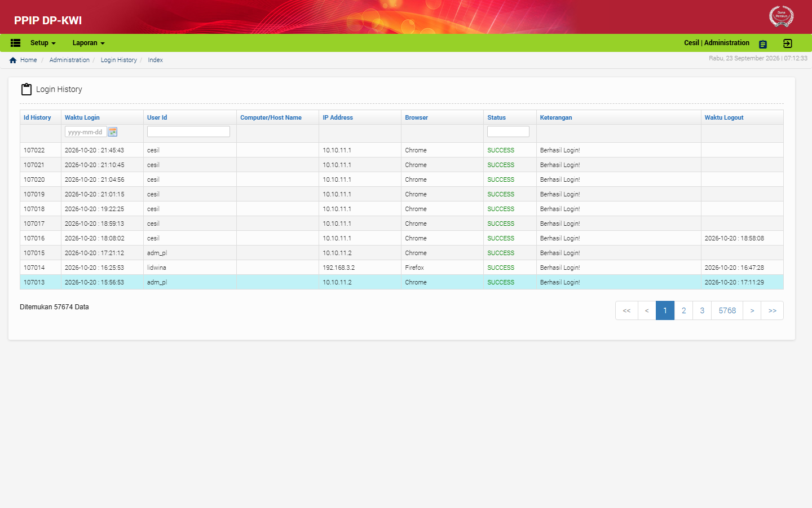The width and height of the screenshot is (812, 508).
Task: Focus the Waktu Login date filter field
Action: pyautogui.click(x=86, y=132)
